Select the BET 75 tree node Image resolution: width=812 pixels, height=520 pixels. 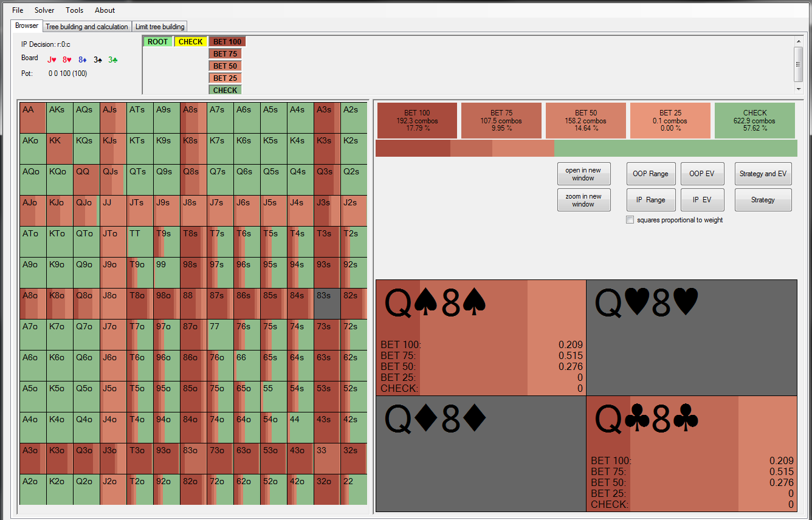225,54
